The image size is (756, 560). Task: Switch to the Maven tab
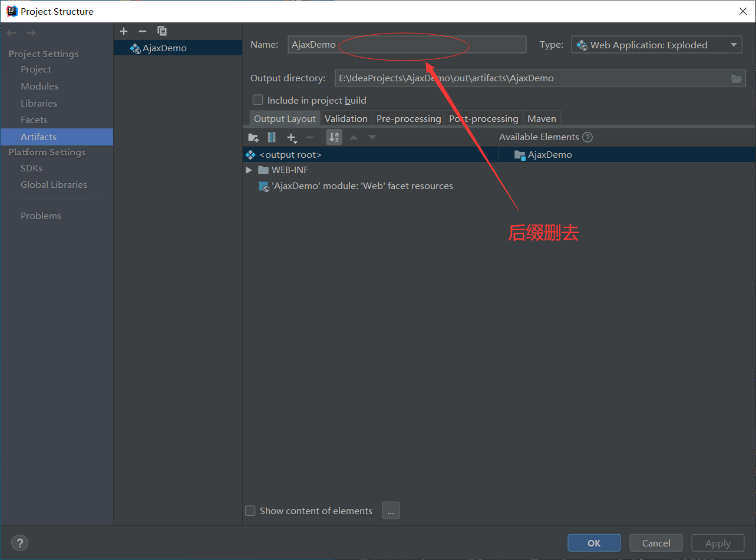[542, 118]
